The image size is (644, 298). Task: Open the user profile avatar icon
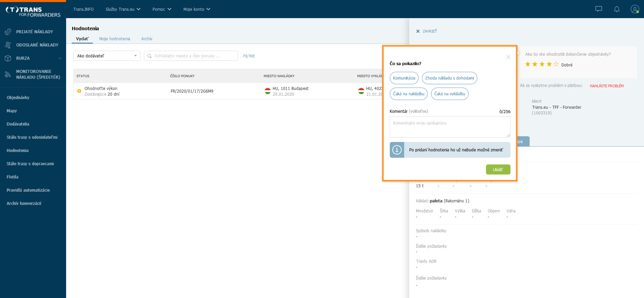[635, 9]
